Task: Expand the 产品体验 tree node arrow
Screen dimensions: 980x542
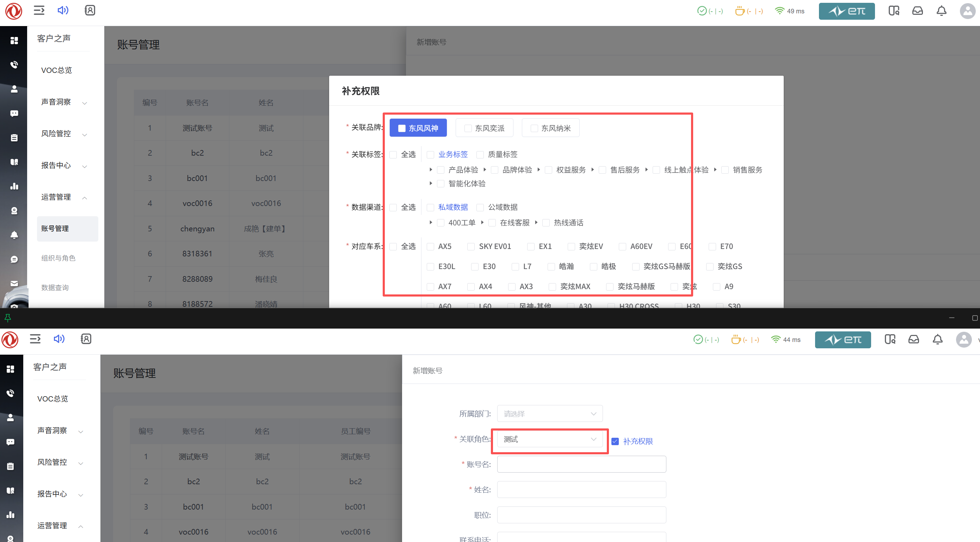Action: click(x=431, y=170)
